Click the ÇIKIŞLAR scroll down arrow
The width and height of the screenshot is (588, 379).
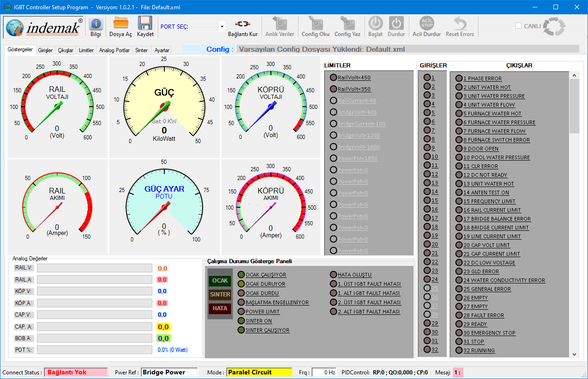tap(574, 354)
